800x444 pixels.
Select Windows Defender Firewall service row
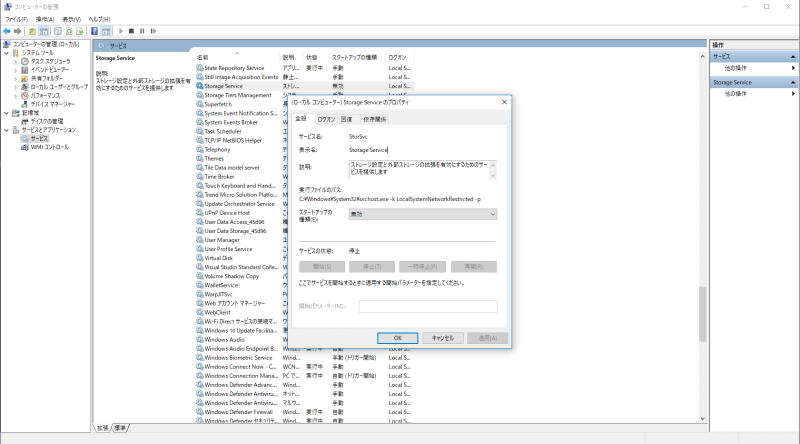[305, 412]
